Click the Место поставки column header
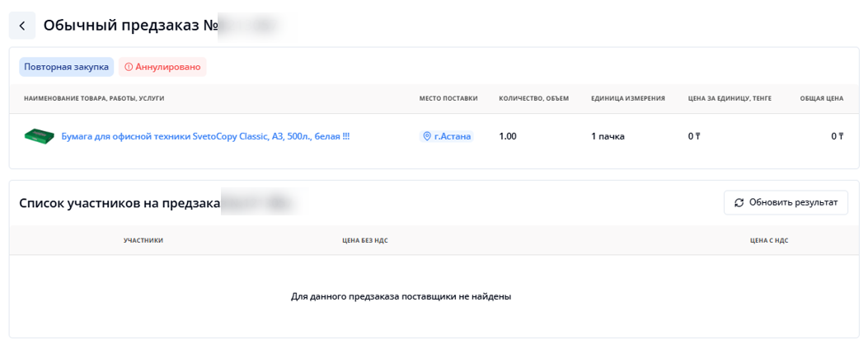Screen dimensions: 868x340 [448, 98]
